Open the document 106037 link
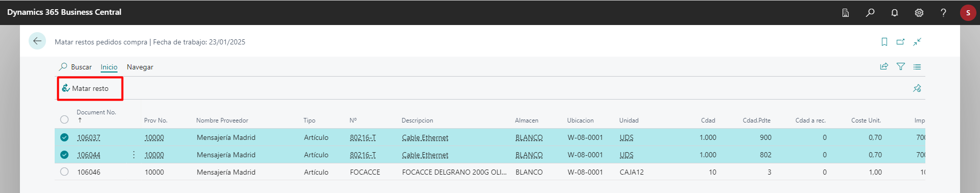Image resolution: width=980 pixels, height=193 pixels. tap(89, 137)
